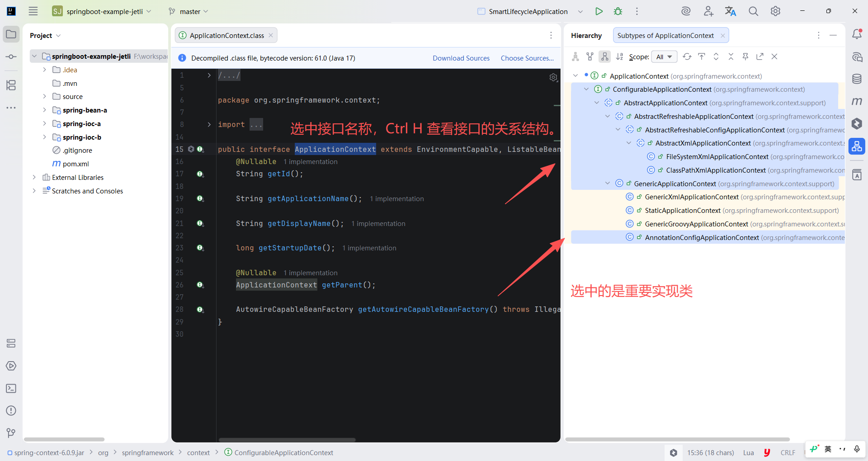Screen dimensions: 868x461
Task: Open IDE settings gear in title bar
Action: coord(775,11)
